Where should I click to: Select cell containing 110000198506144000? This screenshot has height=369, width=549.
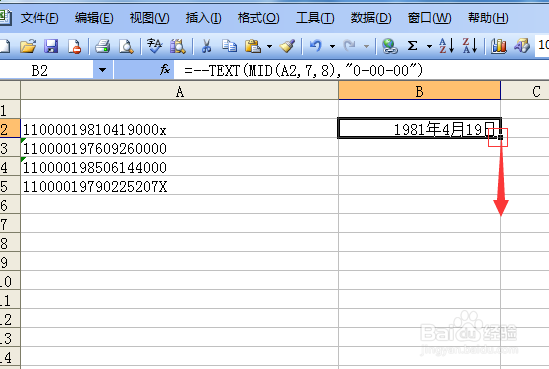point(180,167)
